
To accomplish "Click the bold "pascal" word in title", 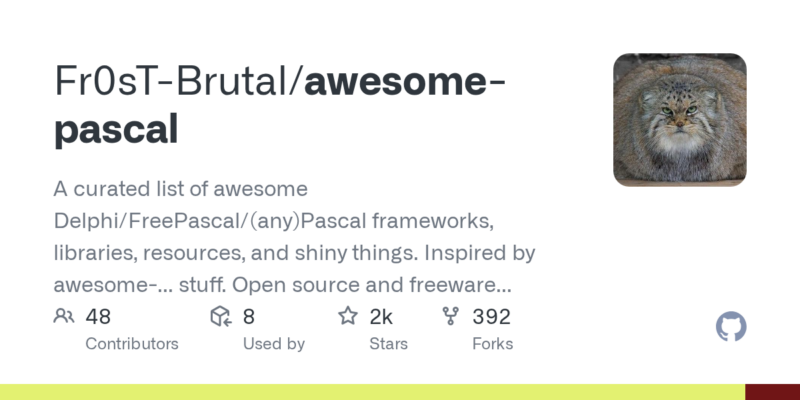I will [116, 130].
